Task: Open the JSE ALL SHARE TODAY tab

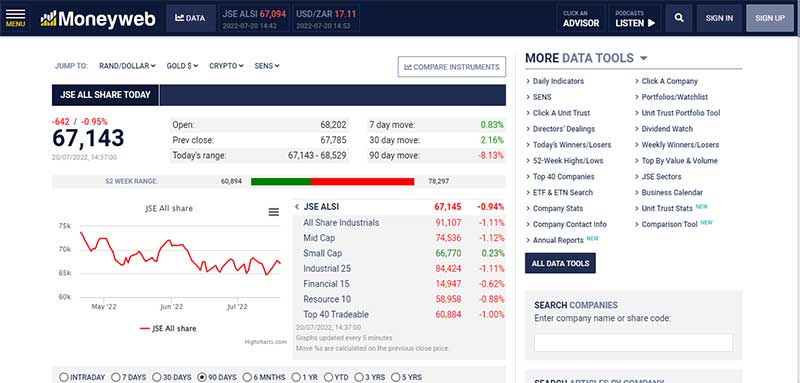Action: (106, 95)
